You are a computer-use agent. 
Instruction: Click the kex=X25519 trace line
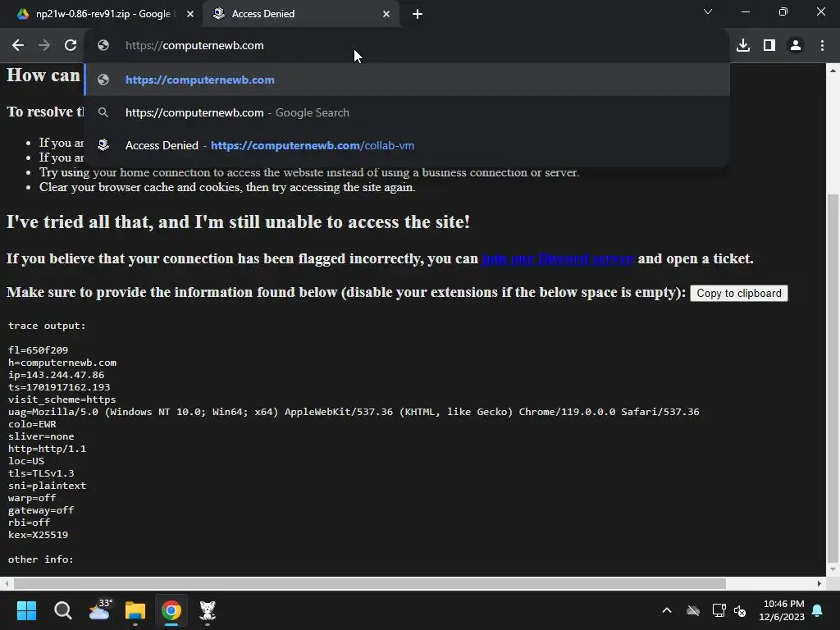click(x=38, y=535)
